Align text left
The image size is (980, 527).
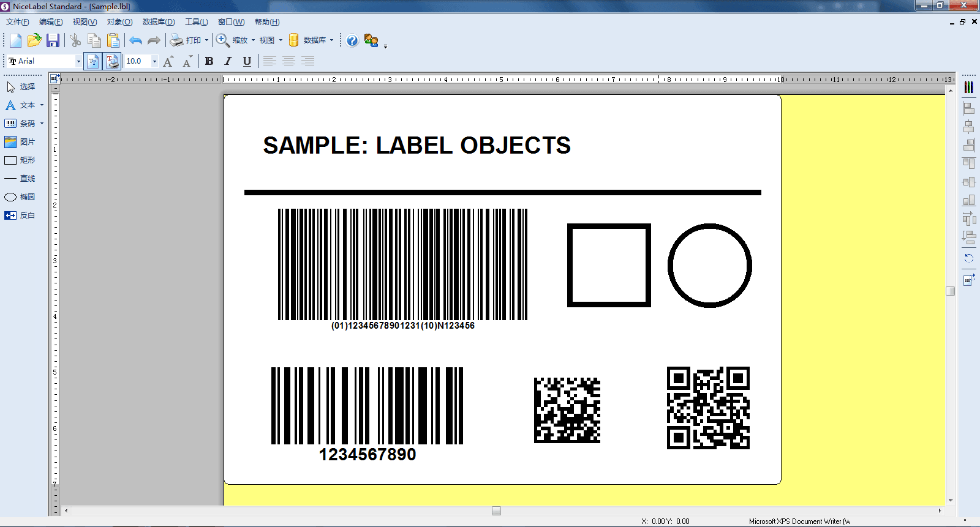click(x=269, y=61)
